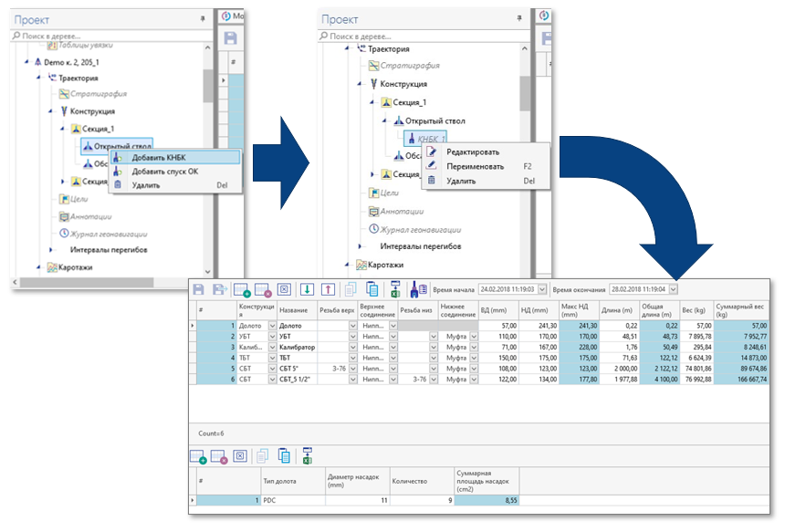
Task: Click Журнал геонавигации clock icon in right tree
Action: point(373,229)
